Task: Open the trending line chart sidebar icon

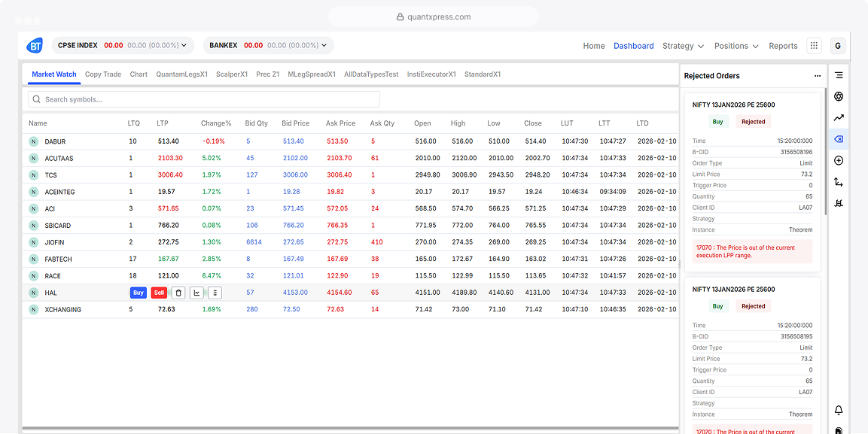Action: pos(839,118)
